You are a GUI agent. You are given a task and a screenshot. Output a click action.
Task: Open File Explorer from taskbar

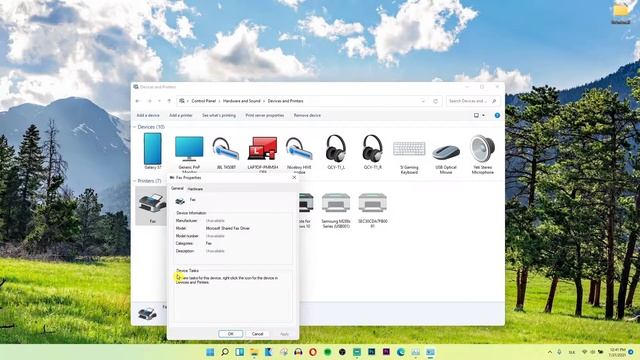[254, 352]
